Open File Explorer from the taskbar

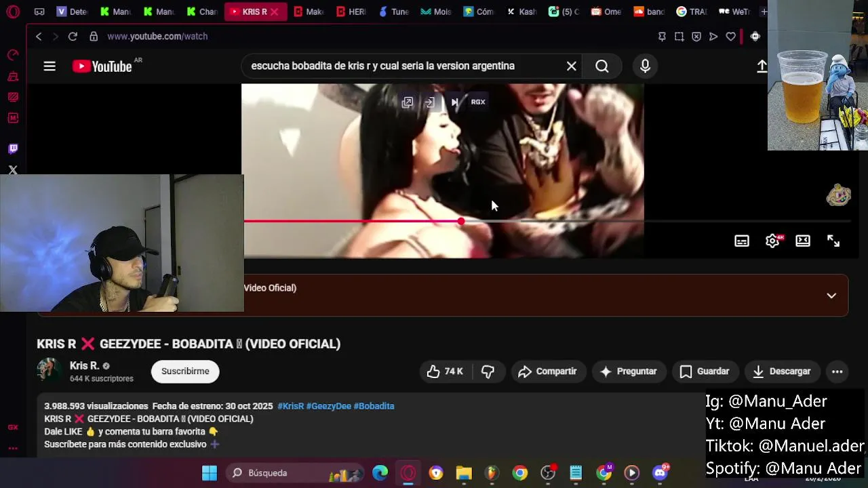click(464, 473)
